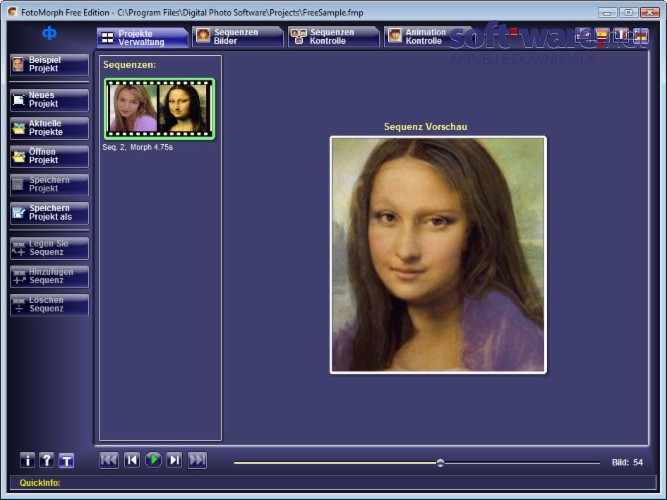Click the blue Phi logo icon
The width and height of the screenshot is (667, 500).
pyautogui.click(x=49, y=33)
